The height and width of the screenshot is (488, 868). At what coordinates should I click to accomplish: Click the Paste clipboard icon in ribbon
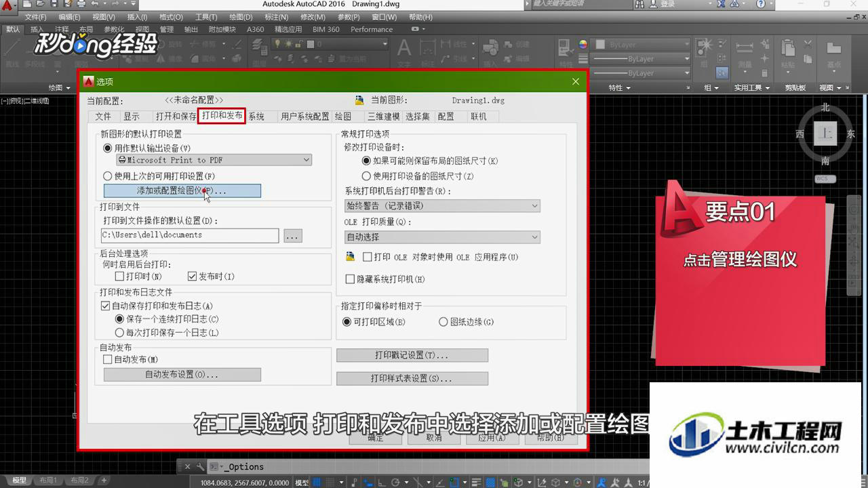tap(787, 49)
